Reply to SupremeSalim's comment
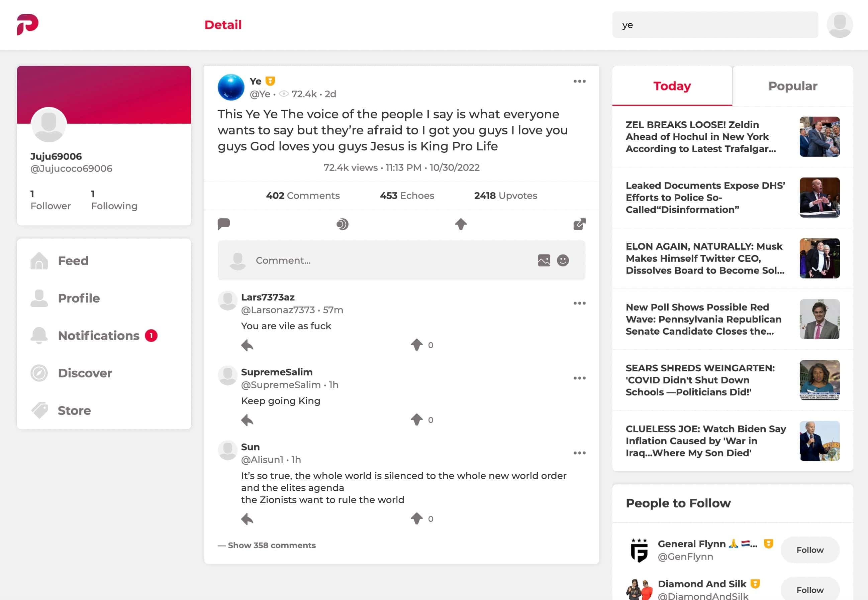The width and height of the screenshot is (868, 600). [247, 419]
